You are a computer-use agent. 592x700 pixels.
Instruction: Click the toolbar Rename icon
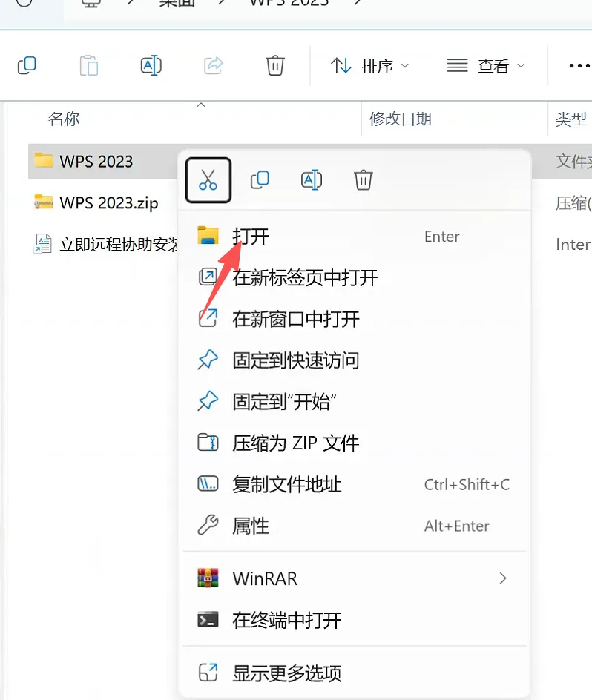tap(151, 65)
